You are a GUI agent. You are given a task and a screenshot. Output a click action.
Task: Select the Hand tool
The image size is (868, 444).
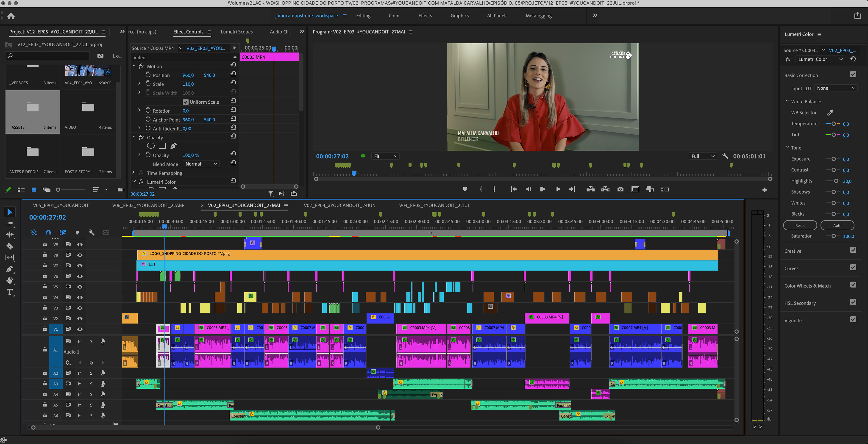[x=10, y=280]
